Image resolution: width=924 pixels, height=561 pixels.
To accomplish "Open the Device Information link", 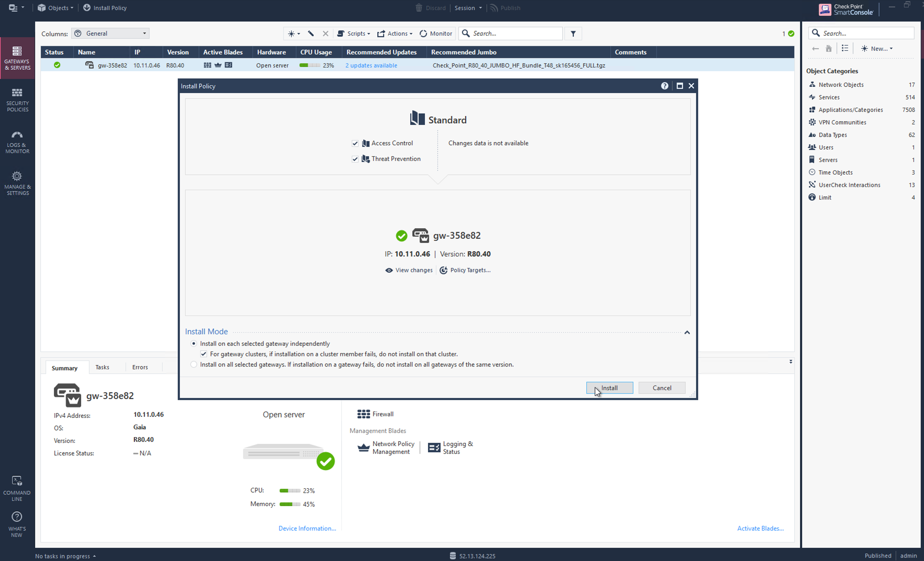I will 307,528.
